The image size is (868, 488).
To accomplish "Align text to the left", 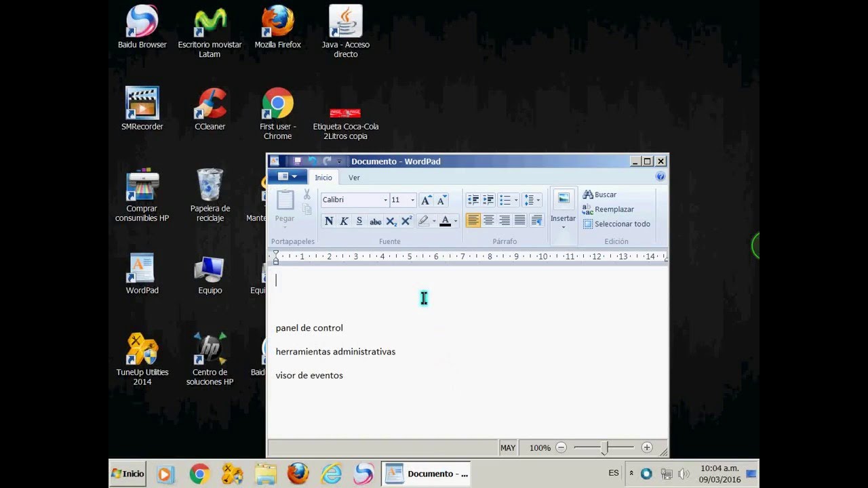I will (x=473, y=220).
